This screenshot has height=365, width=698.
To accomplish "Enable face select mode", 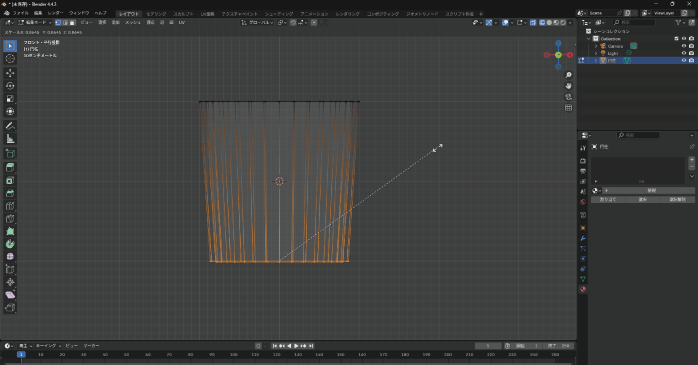I will [73, 22].
